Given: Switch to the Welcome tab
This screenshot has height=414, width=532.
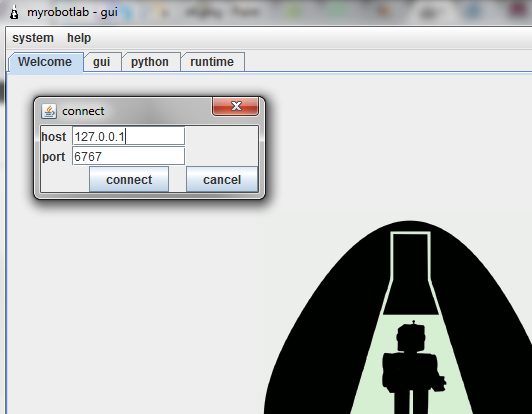Looking at the screenshot, I should 45,62.
